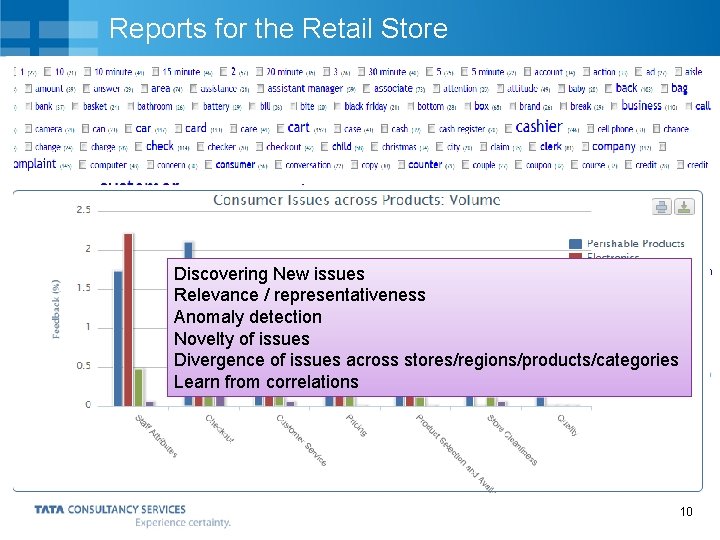Select the 'consumer' keyword checkbox
The width and height of the screenshot is (720, 540).
click(x=208, y=164)
